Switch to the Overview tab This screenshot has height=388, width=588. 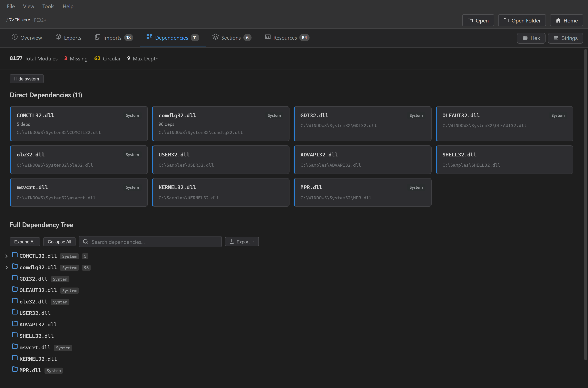point(27,38)
